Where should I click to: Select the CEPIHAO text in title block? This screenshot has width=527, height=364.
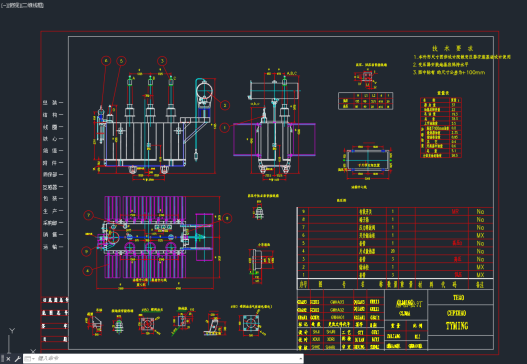(456, 313)
